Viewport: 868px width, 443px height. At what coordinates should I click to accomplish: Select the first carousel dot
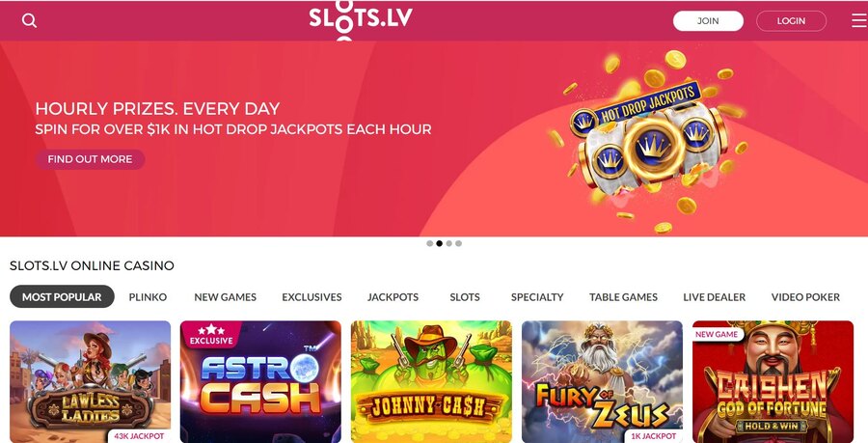[x=429, y=243]
